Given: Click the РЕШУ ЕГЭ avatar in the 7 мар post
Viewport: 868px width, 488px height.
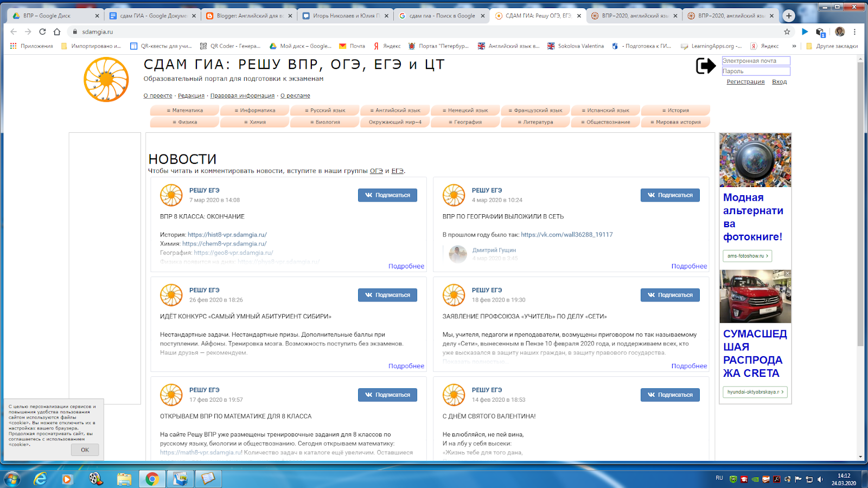Looking at the screenshot, I should point(171,195).
